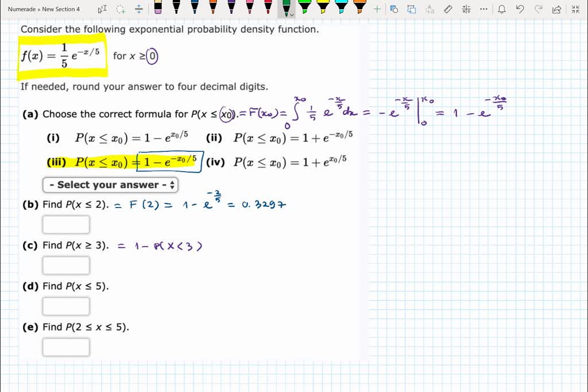
Task: Redo the last undone action
Action: click(537, 8)
